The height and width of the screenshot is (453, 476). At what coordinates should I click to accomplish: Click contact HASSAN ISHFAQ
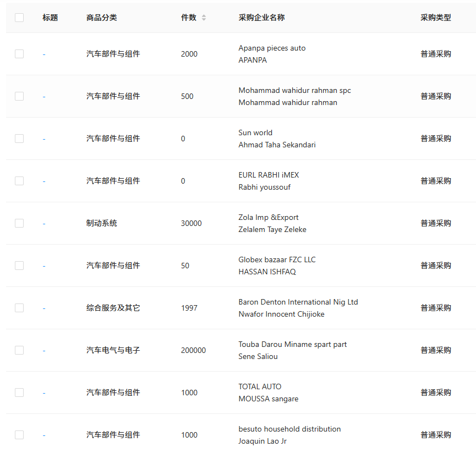coord(267,272)
